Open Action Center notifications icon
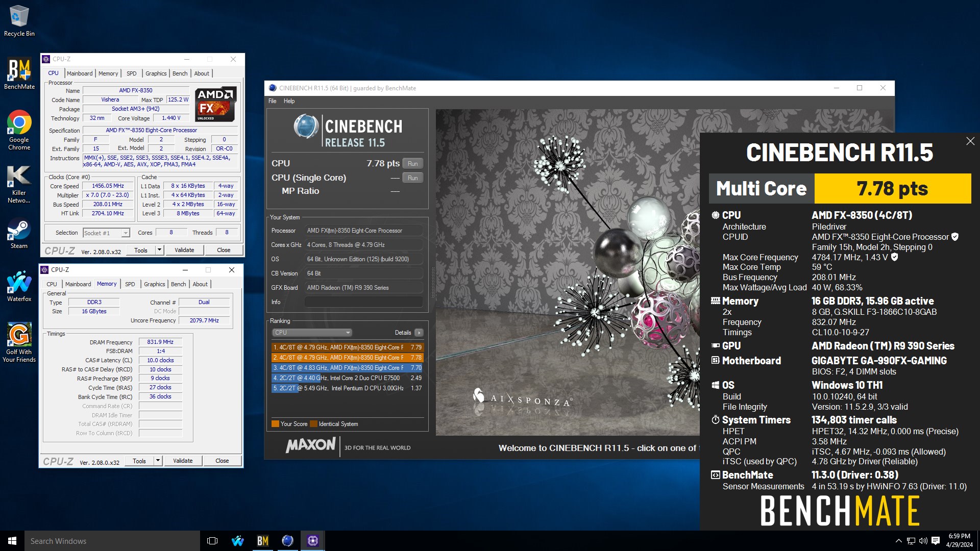This screenshot has height=551, width=980. click(936, 541)
